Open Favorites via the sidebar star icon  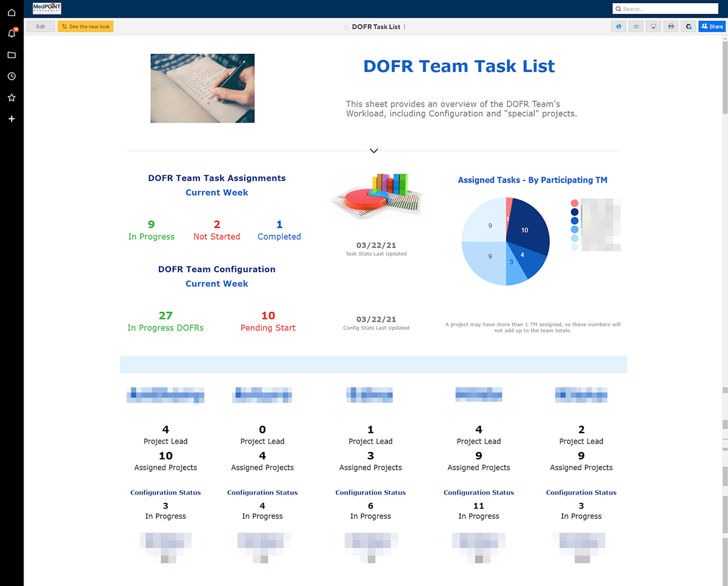tap(12, 98)
